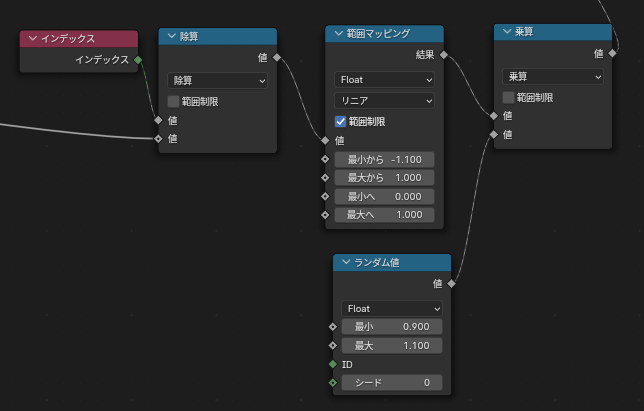Collapse the ランダム値 node chevron
Screen dimensions: 644x411
click(345, 263)
